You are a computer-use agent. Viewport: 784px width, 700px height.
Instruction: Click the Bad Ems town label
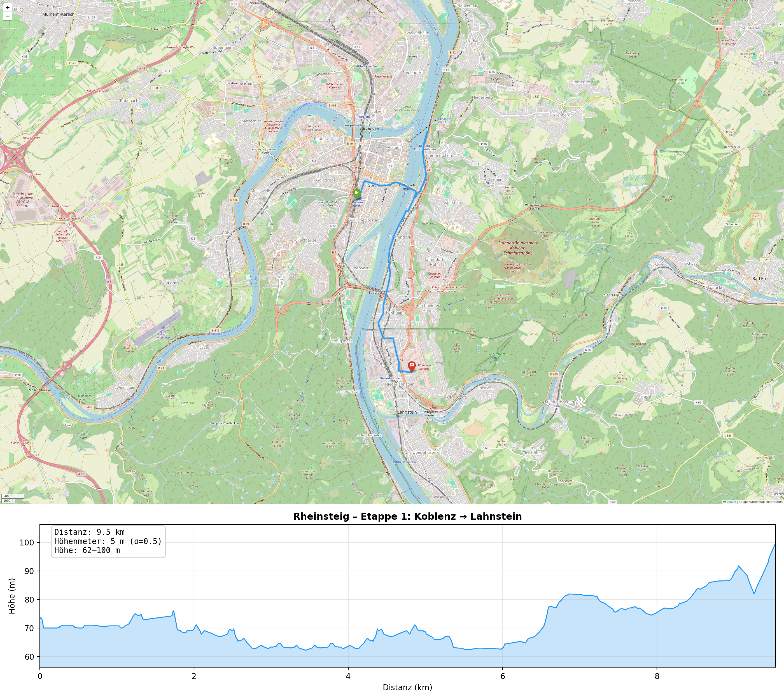coord(760,279)
